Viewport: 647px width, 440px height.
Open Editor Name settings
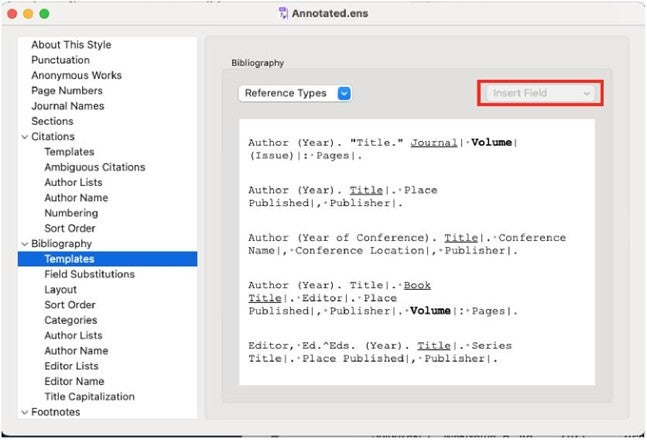click(x=74, y=381)
